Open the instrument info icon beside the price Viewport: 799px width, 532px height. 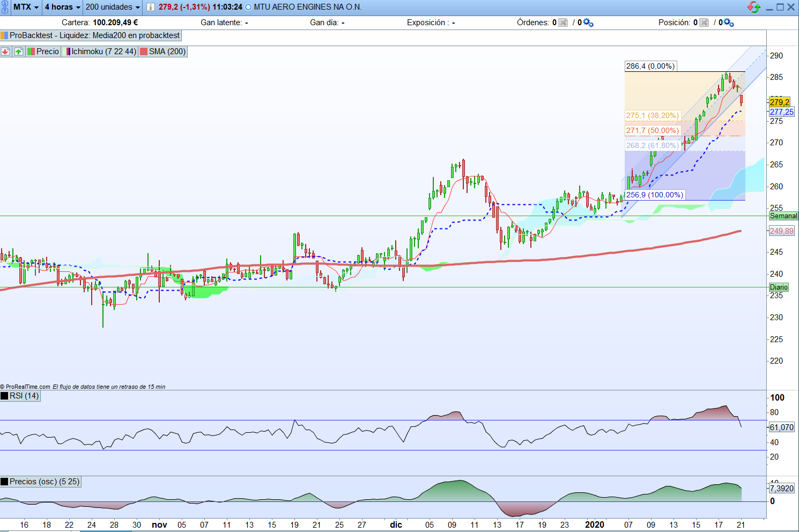click(x=151, y=7)
